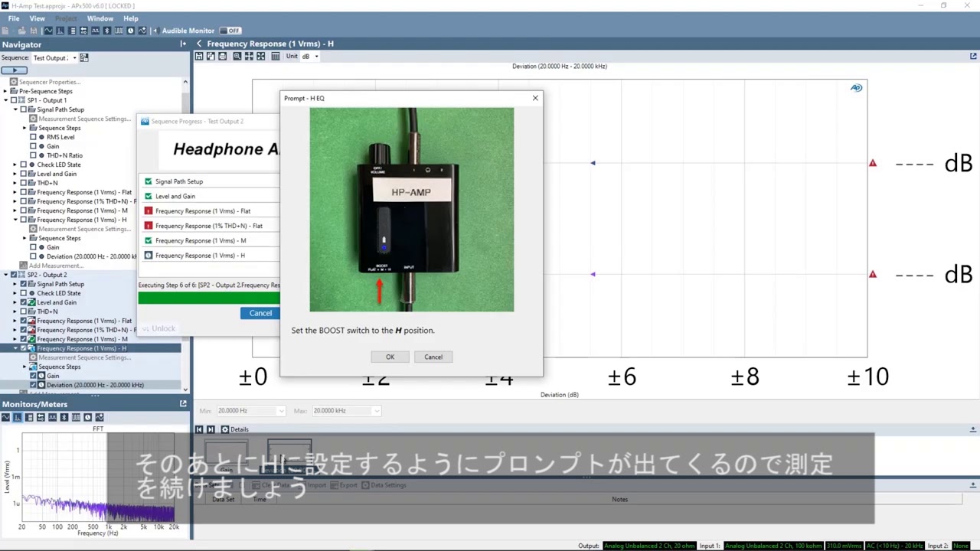This screenshot has width=980, height=551.
Task: Click the Navigator tree scrollbar up arrow
Action: point(185,81)
